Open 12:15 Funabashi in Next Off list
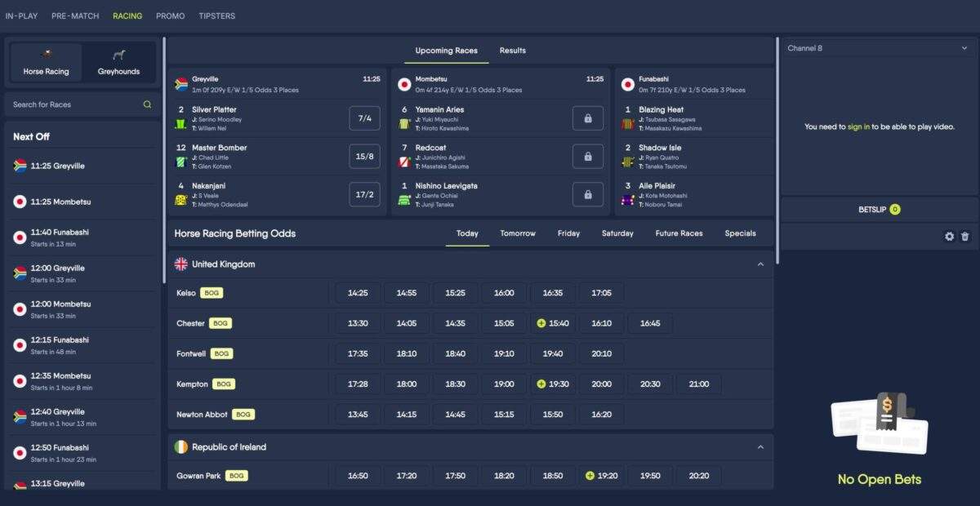The width and height of the screenshot is (980, 506). point(82,345)
